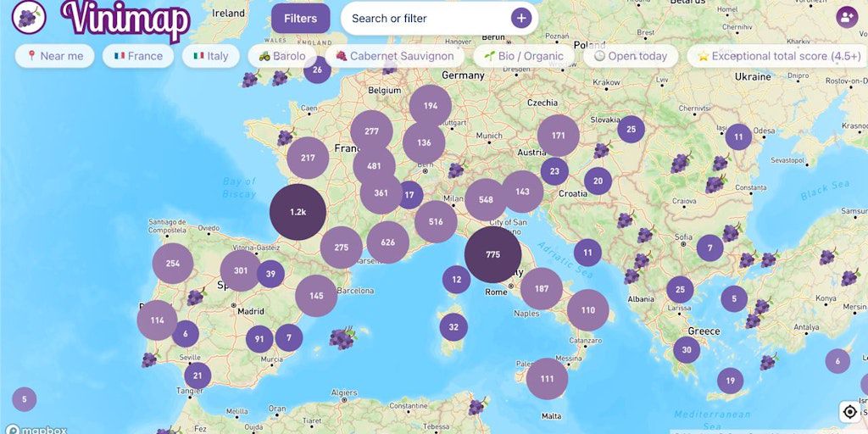Viewport: 868px width, 434px height.
Task: Expand the 136 cluster near Switzerland
Action: click(x=424, y=142)
